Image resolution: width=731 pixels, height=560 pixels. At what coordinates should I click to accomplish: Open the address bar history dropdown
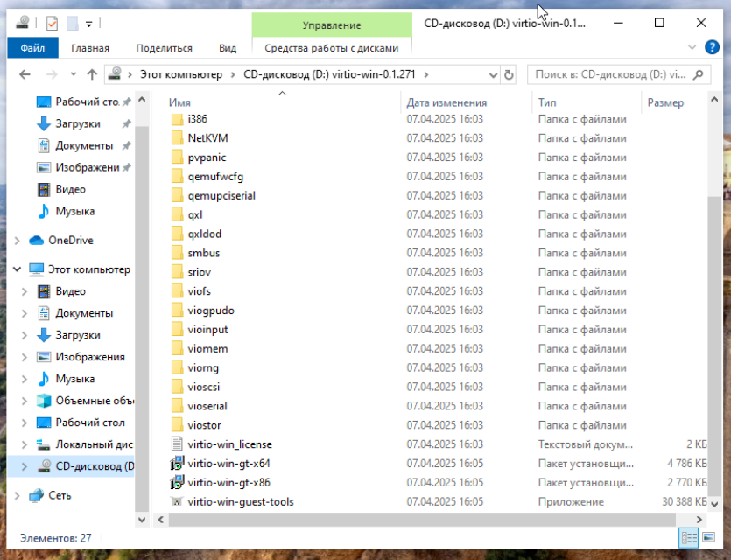pyautogui.click(x=493, y=75)
